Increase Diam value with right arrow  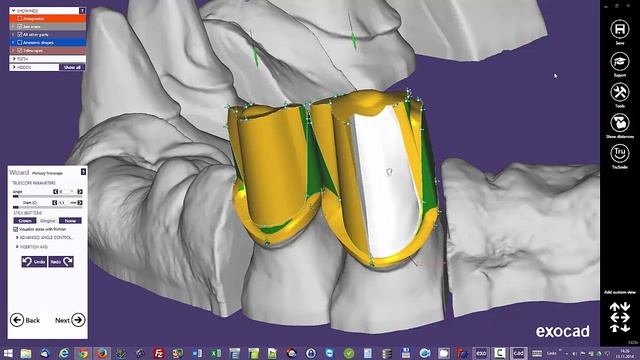point(80,202)
